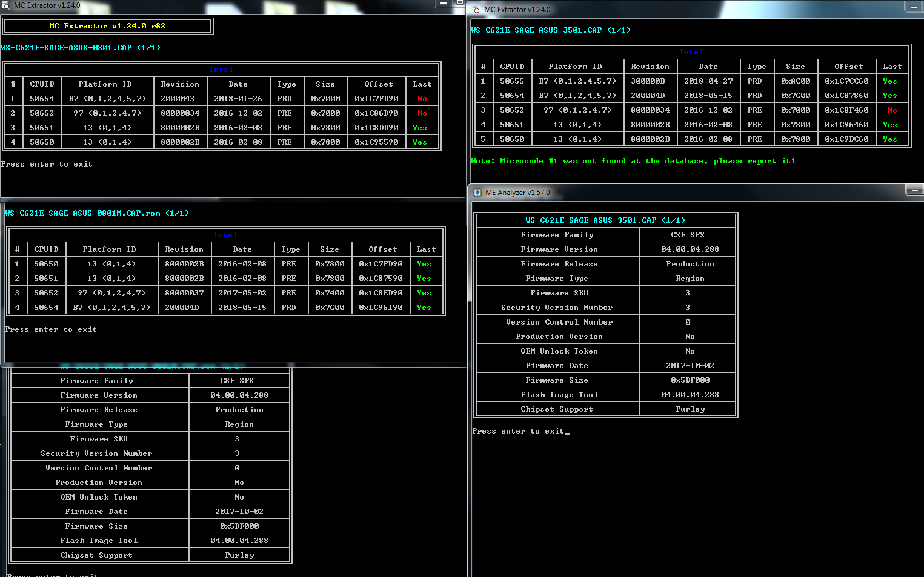924x577 pixels.
Task: Minimize the MC Extractor window showing 3501.CAP
Action: (x=914, y=7)
